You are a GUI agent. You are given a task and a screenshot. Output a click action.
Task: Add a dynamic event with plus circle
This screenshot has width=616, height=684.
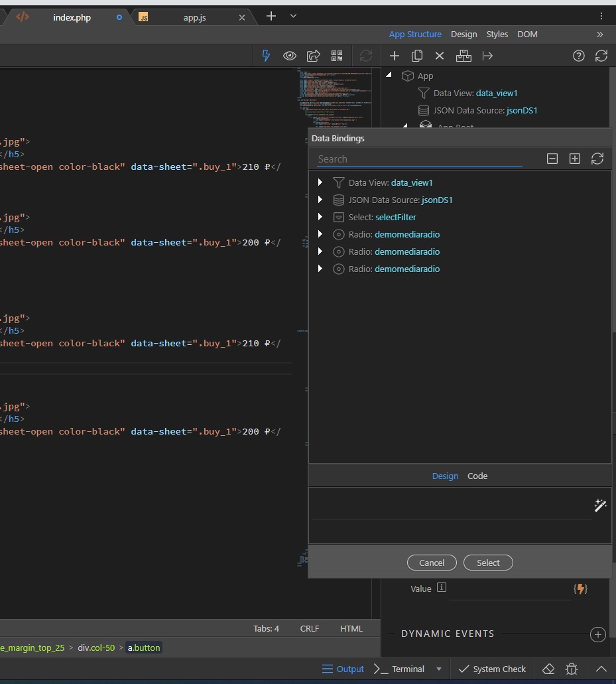coord(597,635)
